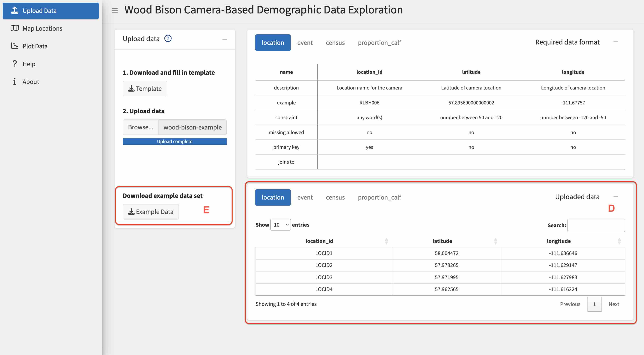
Task: Click the Browse... file button
Action: [141, 127]
